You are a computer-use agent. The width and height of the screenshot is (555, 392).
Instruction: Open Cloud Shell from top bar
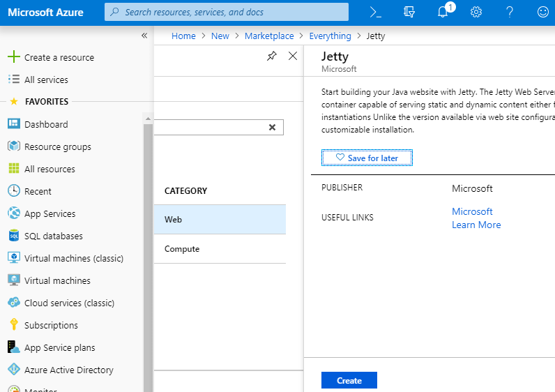pos(376,12)
